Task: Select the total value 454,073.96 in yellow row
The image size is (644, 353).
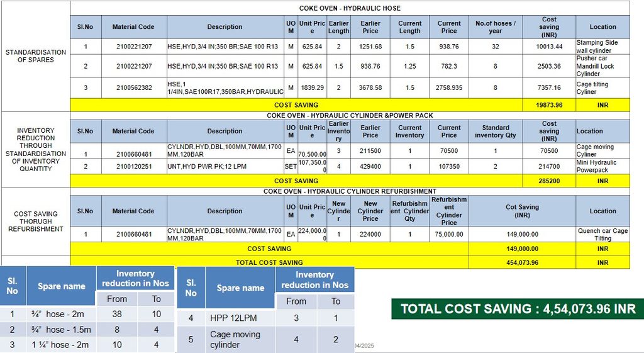Action: [x=522, y=262]
